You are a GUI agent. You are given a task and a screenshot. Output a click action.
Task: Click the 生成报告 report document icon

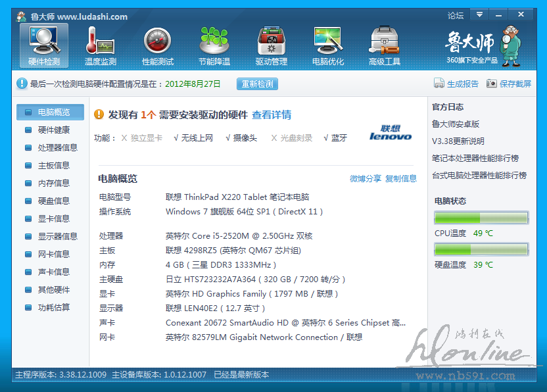click(x=439, y=83)
